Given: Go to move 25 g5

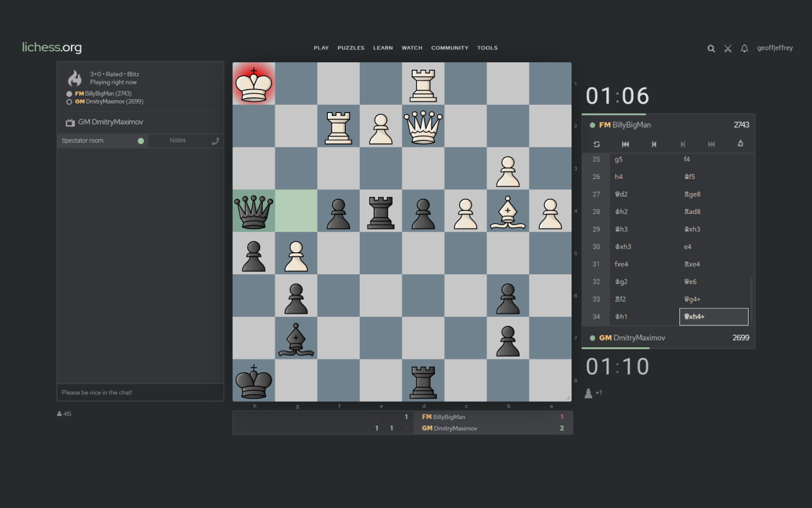Looking at the screenshot, I should point(645,159).
